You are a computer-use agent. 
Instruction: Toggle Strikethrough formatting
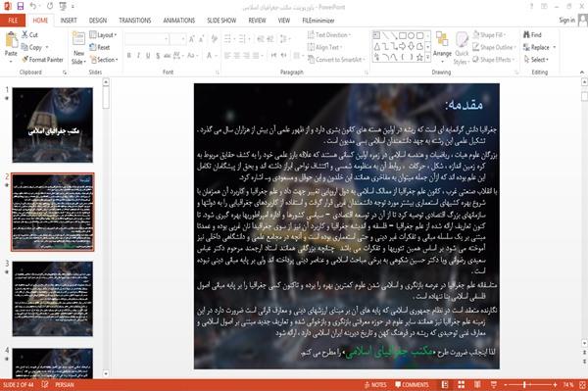[x=168, y=56]
